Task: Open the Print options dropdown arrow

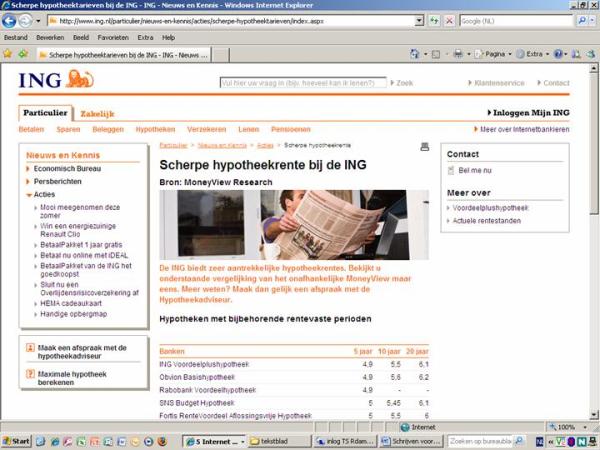Action: pos(468,54)
